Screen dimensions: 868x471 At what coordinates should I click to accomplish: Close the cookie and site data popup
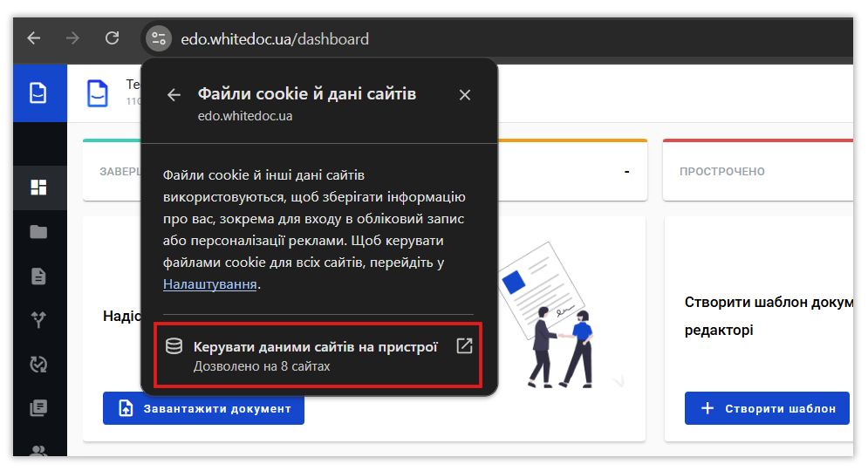pos(465,95)
